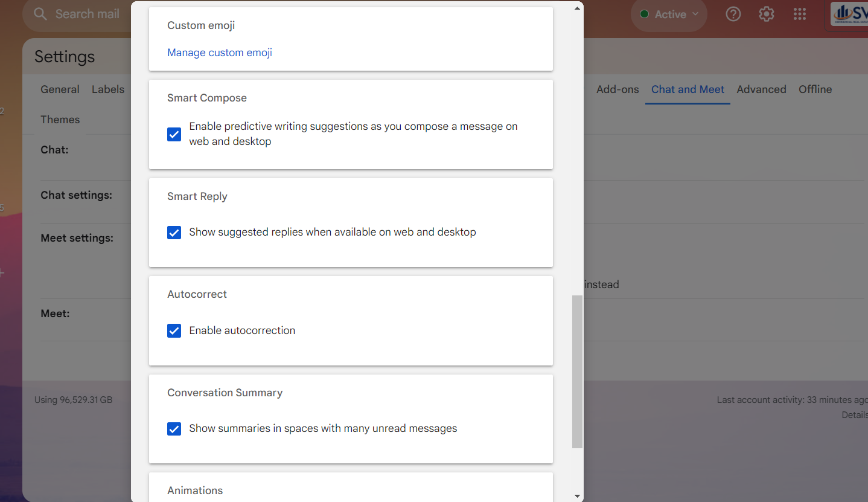868x502 pixels.
Task: Select the Add-ons settings tab
Action: point(617,89)
